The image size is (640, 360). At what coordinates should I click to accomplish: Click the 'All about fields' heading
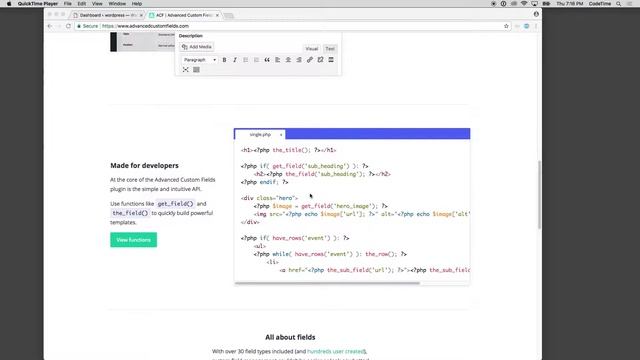point(290,337)
